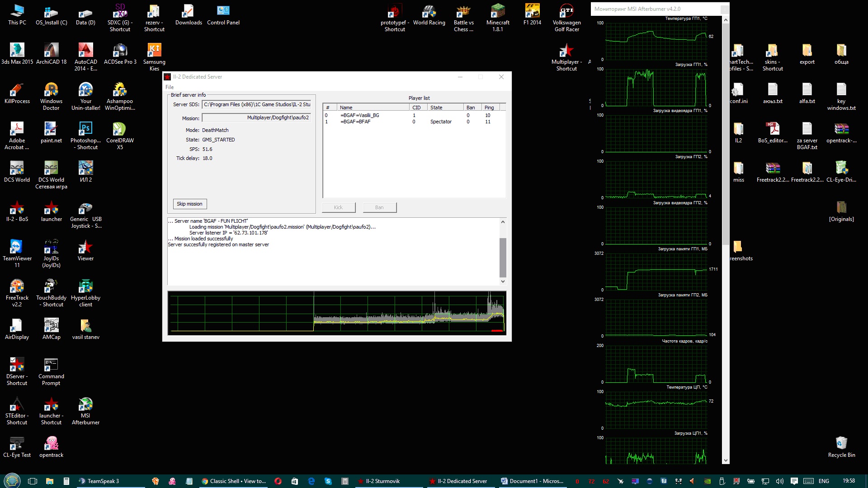Sort player list by CID column
The width and height of the screenshot is (868, 488).
(x=418, y=108)
